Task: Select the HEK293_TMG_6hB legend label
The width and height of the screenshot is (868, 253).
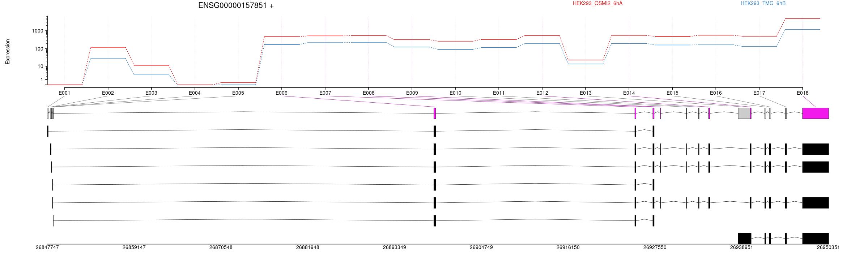Action: 763,3
